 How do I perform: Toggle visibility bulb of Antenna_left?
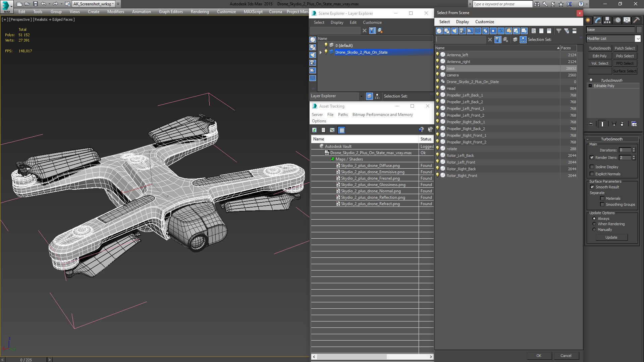(x=437, y=55)
